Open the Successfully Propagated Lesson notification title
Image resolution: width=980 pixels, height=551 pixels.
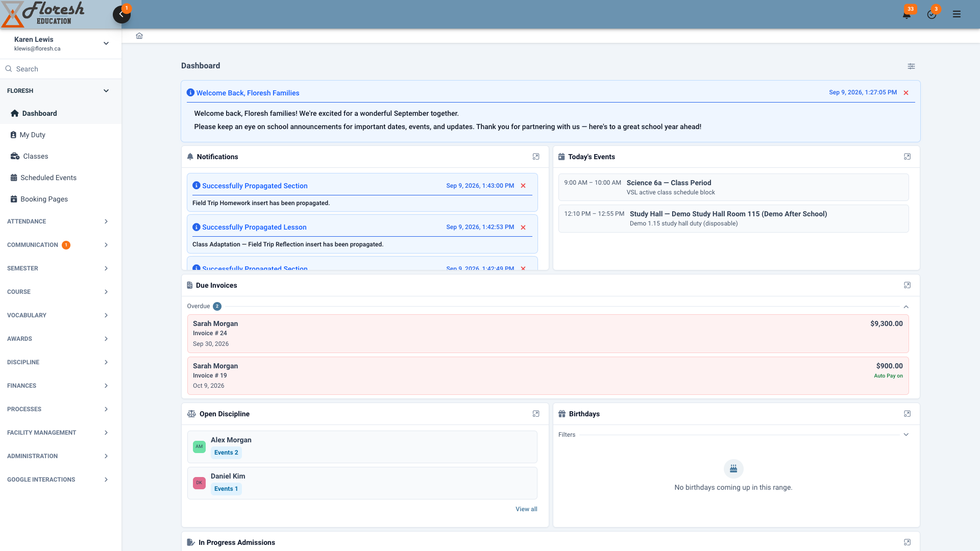pyautogui.click(x=254, y=227)
